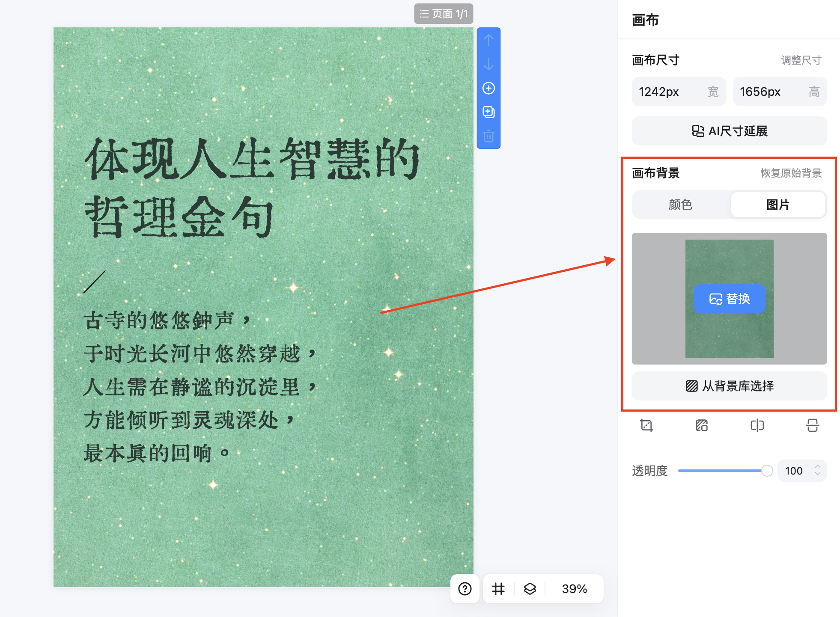
Task: Select the crop background image icon
Action: [x=646, y=426]
